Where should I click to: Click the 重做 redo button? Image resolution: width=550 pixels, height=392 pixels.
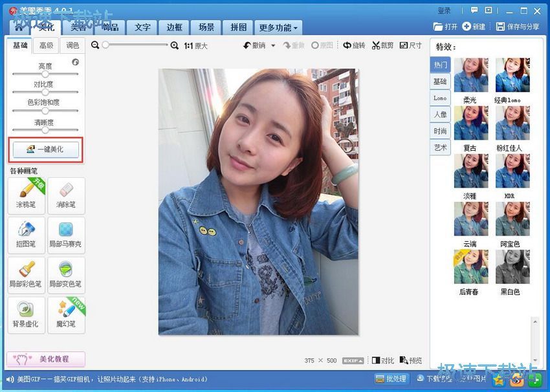pyautogui.click(x=294, y=45)
